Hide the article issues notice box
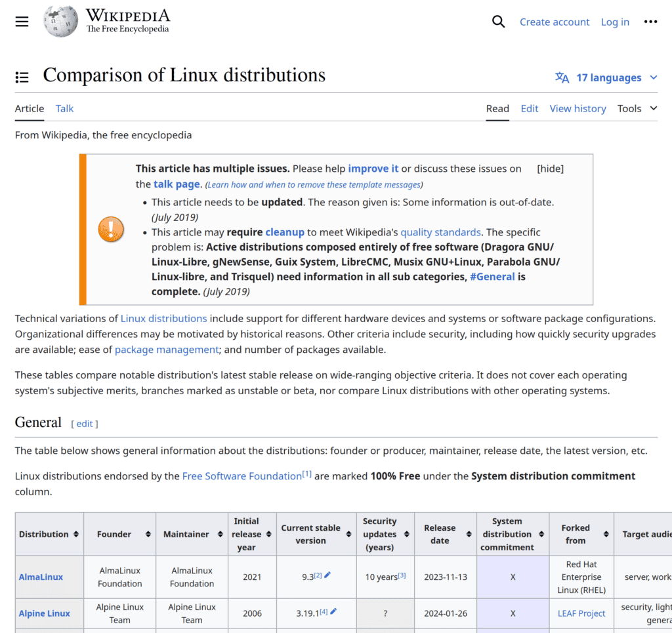The image size is (672, 633). tap(550, 169)
